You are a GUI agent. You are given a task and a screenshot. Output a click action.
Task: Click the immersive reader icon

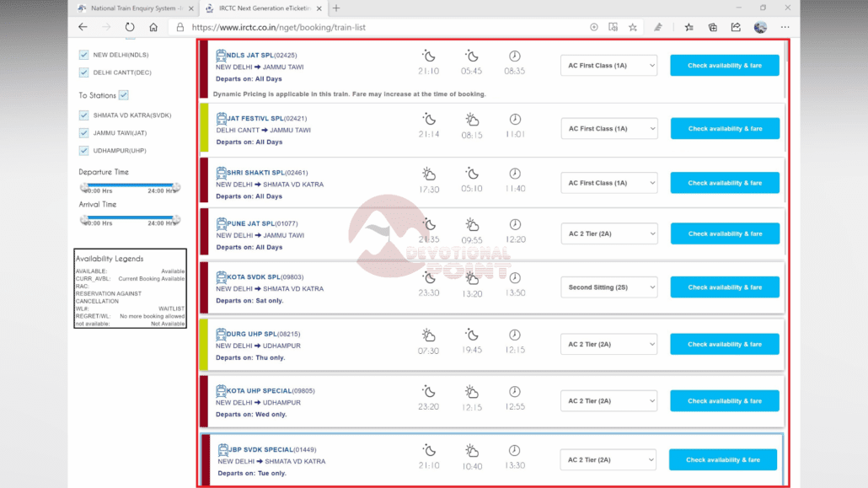(613, 27)
